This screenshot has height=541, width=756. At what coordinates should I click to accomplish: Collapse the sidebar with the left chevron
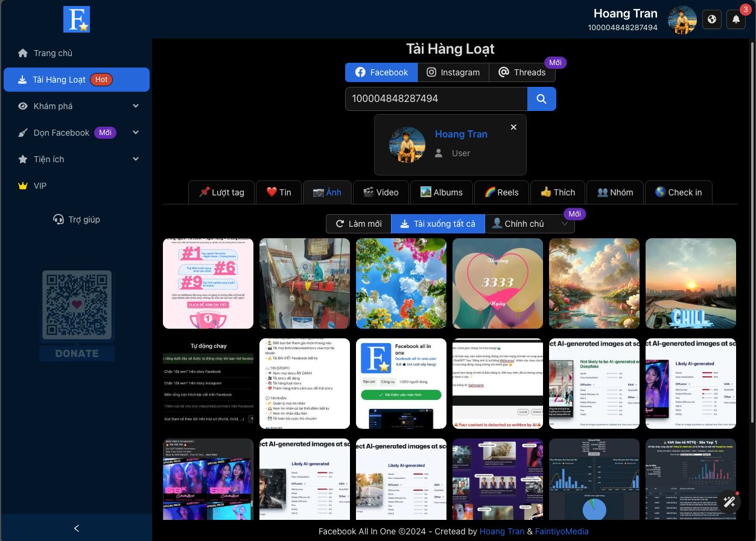click(76, 528)
